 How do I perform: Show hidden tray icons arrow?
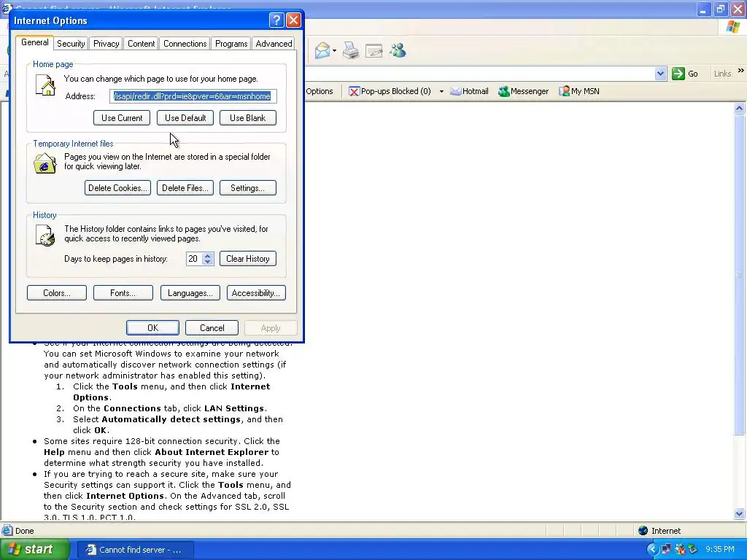click(652, 550)
